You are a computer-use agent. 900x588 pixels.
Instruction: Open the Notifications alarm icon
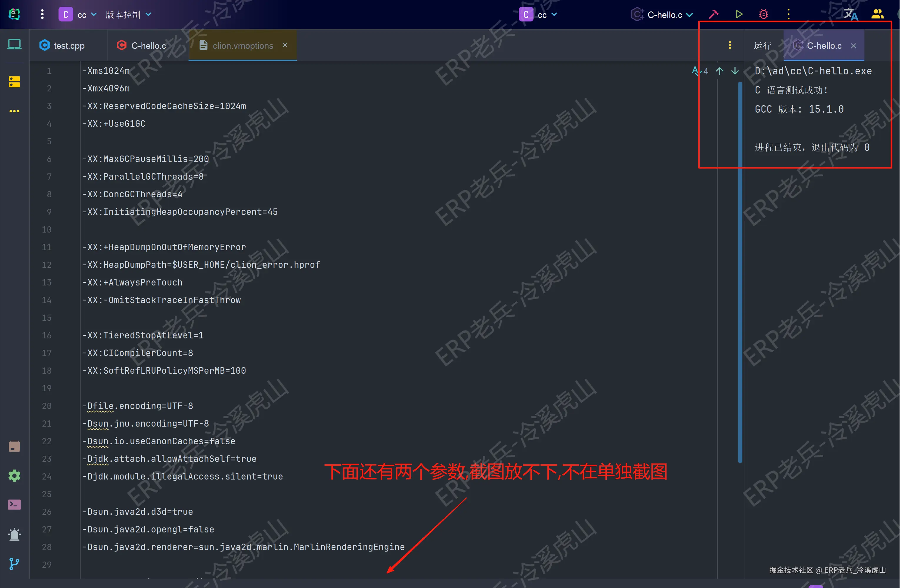point(14,534)
